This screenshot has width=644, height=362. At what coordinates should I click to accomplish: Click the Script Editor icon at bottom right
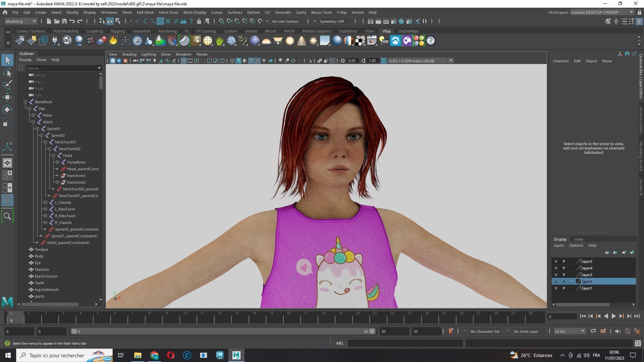coord(638,343)
